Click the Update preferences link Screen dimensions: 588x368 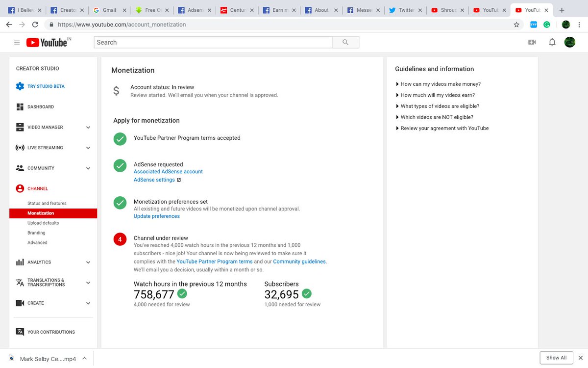click(157, 216)
